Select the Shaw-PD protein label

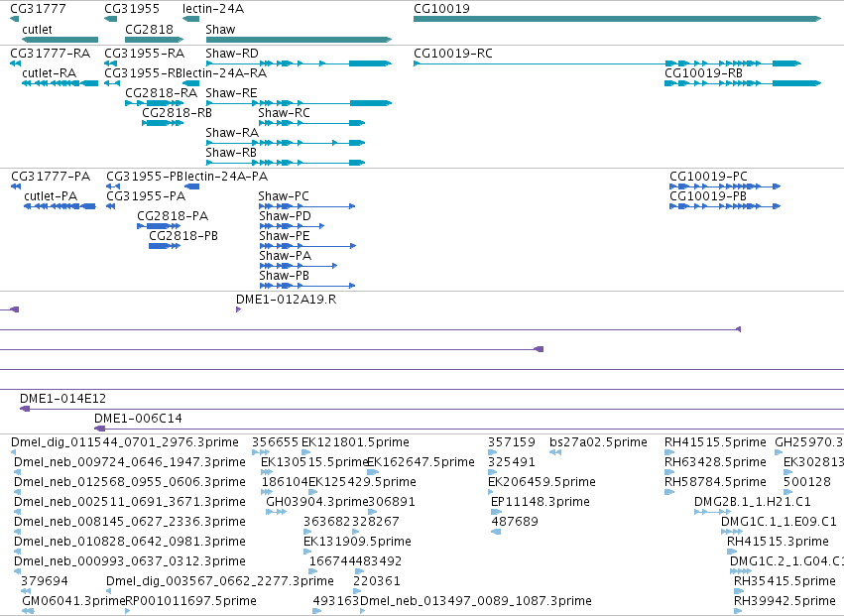(286, 216)
